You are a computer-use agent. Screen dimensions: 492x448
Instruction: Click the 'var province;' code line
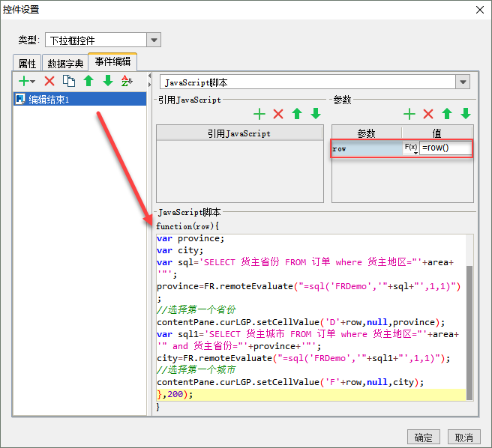coord(190,238)
